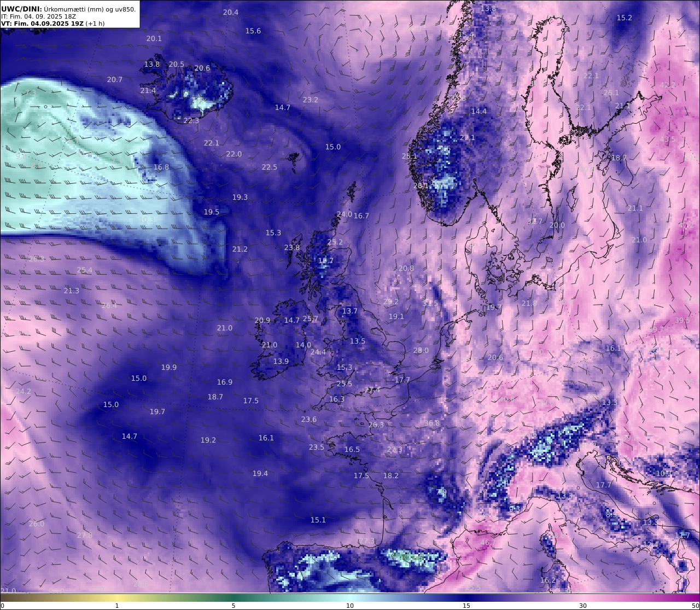Viewport: 700px width, 610px height.
Task: Click the 25.4 value label
Action: (x=85, y=270)
